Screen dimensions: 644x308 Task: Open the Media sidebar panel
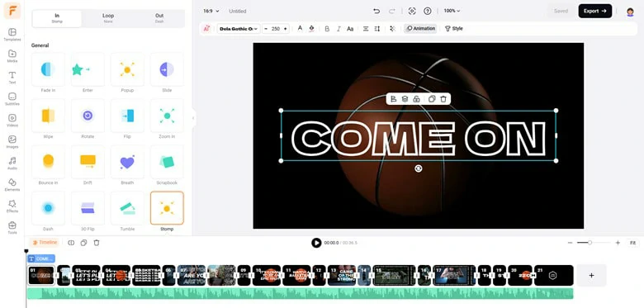[x=12, y=56]
